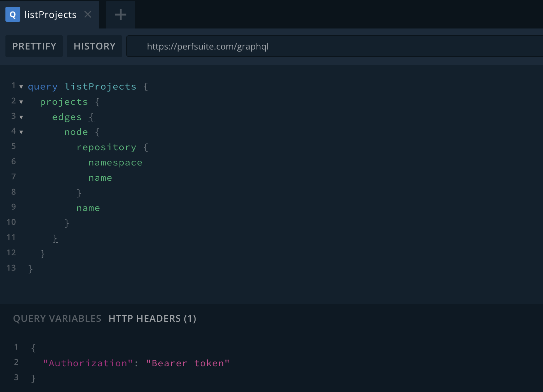Close the listProjects tab

click(88, 14)
